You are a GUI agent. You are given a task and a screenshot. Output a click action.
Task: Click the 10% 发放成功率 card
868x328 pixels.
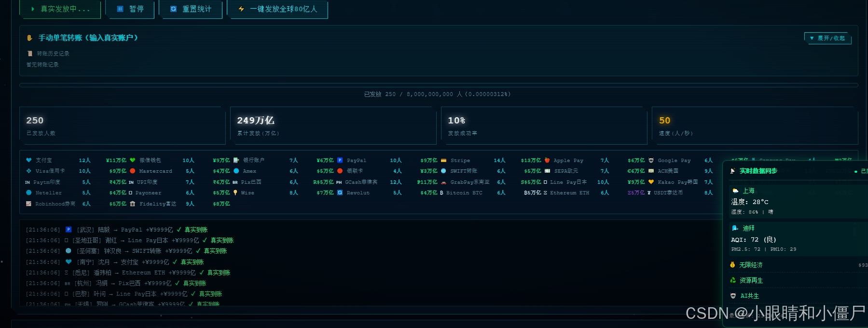point(544,125)
